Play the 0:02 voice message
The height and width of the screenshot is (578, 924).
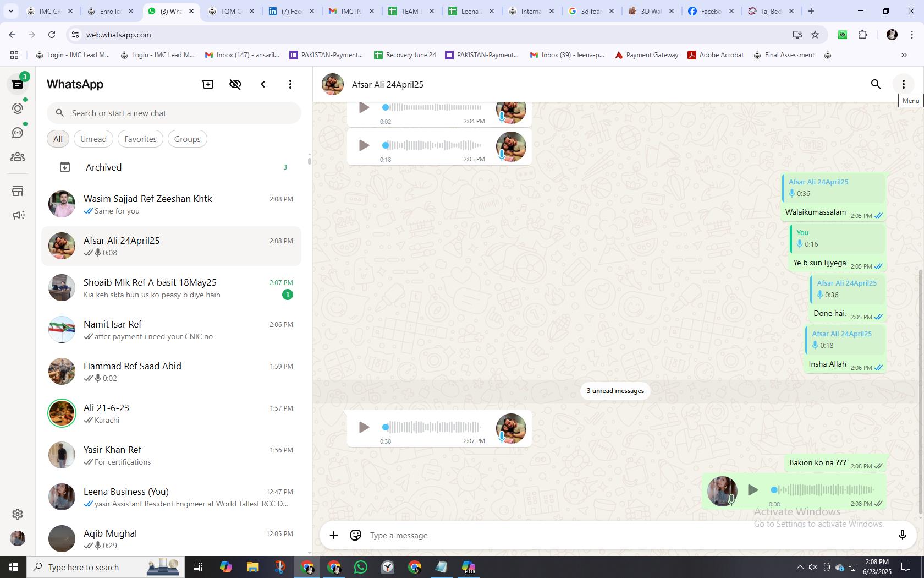pos(364,107)
